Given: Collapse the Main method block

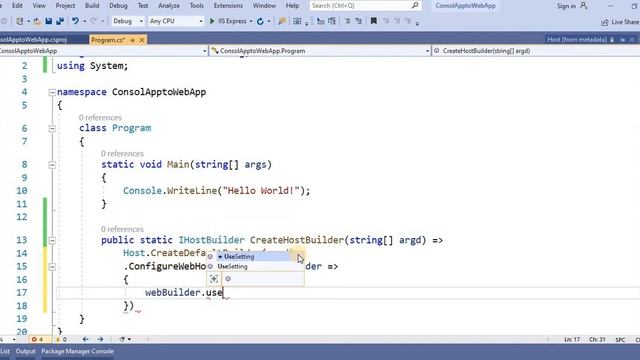Looking at the screenshot, I should (x=52, y=165).
